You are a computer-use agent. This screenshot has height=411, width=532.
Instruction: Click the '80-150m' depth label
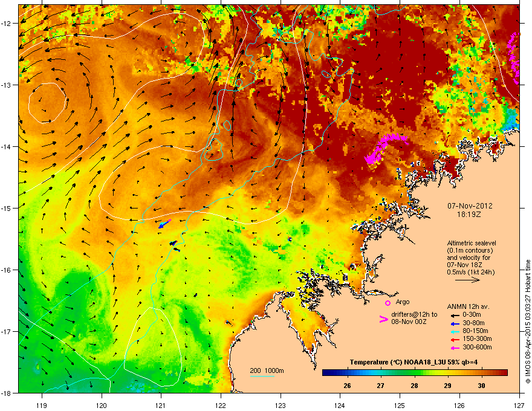point(475,331)
